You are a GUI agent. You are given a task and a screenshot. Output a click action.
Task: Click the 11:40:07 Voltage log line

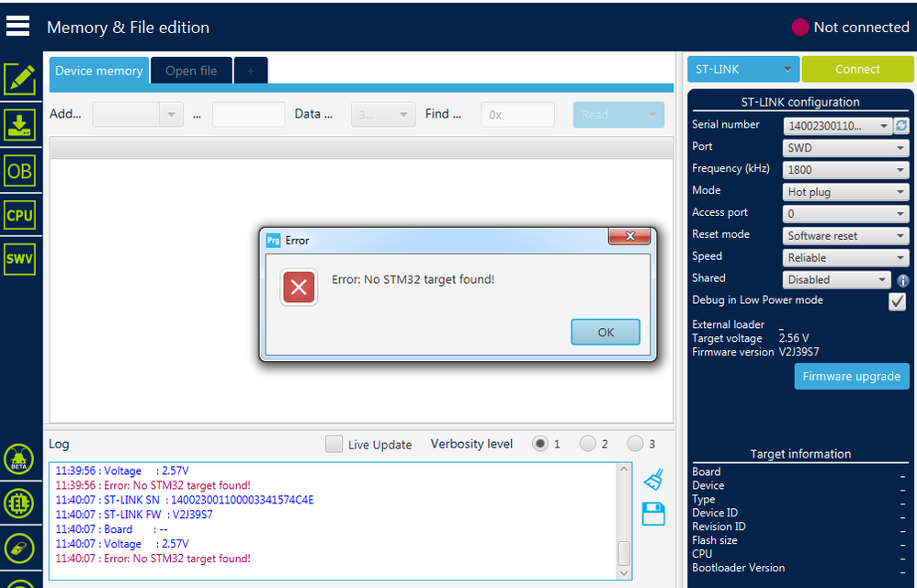pyautogui.click(x=122, y=544)
